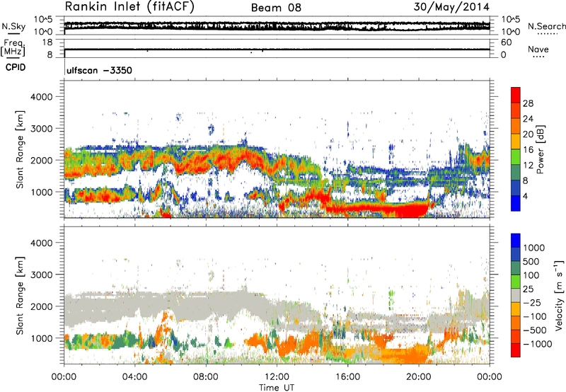Click the "16:00" time axis label
The width and height of the screenshot is (566, 392).
347,377
